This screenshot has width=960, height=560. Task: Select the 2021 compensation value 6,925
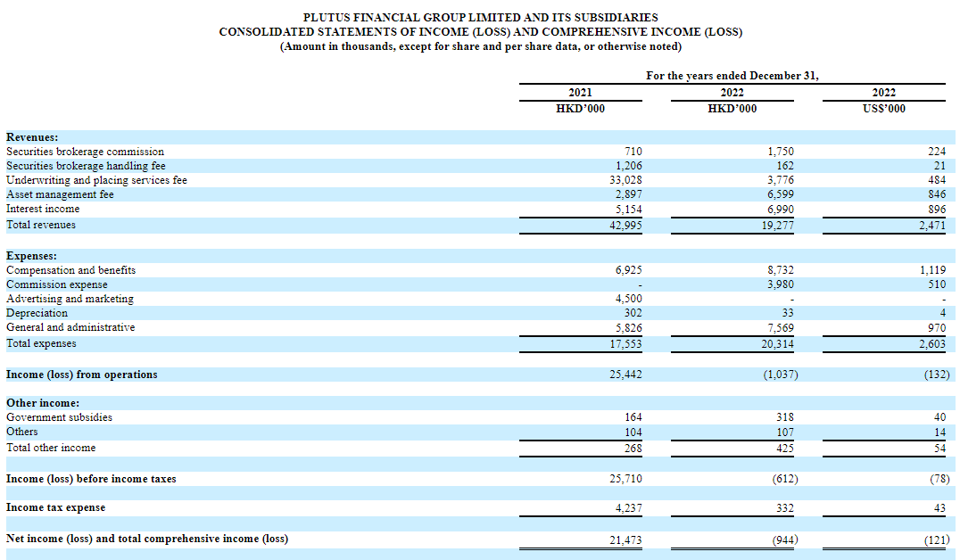tap(629, 270)
